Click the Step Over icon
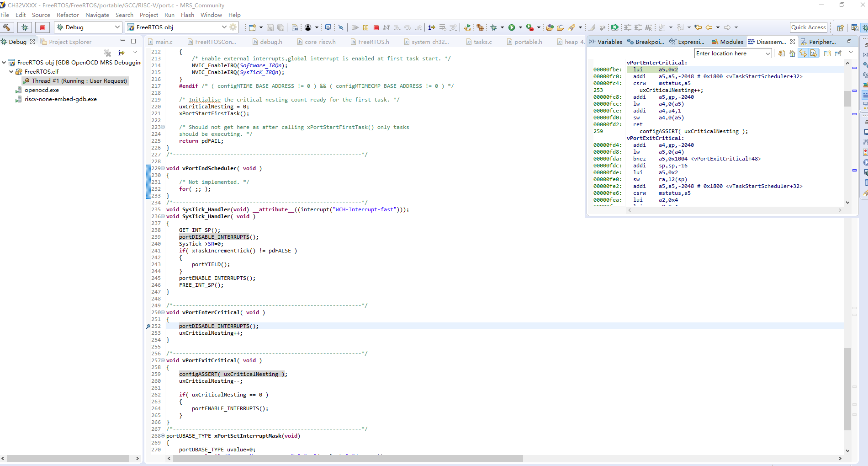 408,27
